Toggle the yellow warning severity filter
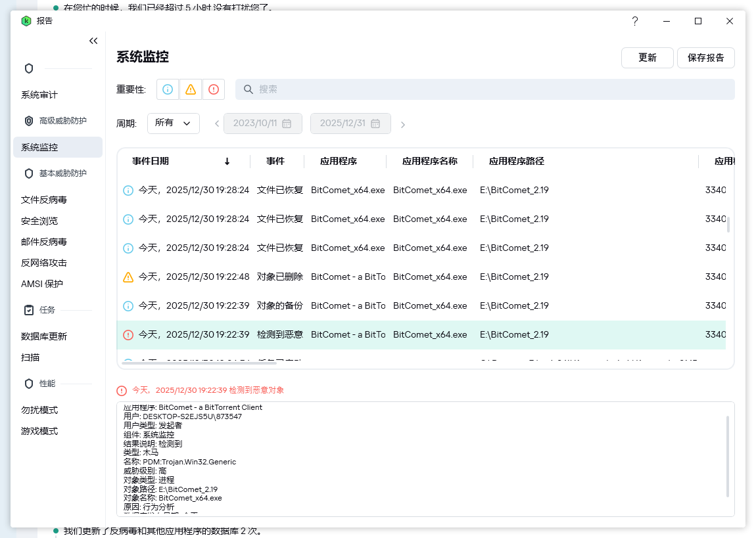This screenshot has width=756, height=538. (191, 89)
